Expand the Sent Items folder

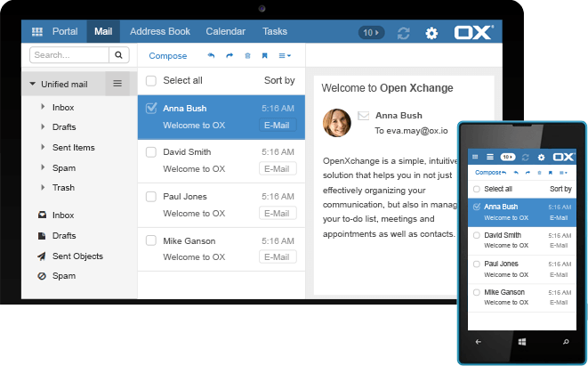pos(43,148)
